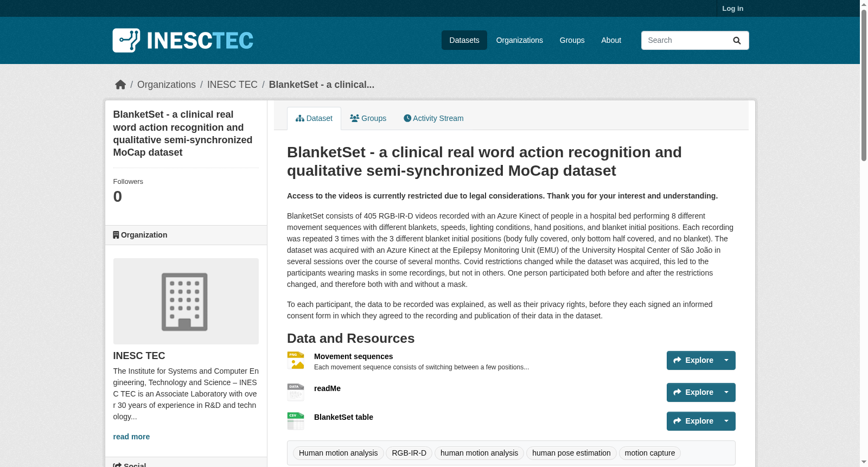Go to home via breadcrumb house icon
This screenshot has height=467, width=868.
[120, 85]
